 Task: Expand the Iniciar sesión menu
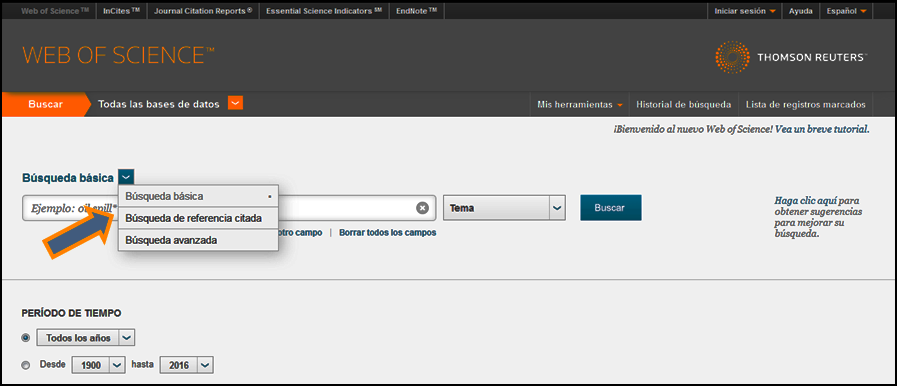tap(745, 11)
